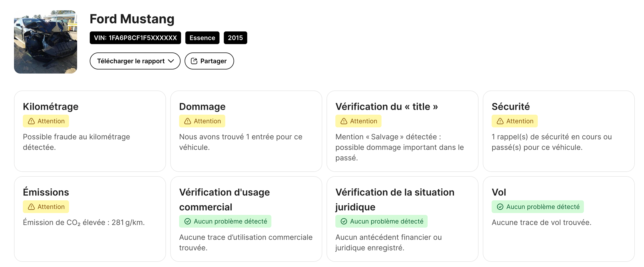Click the warning icon under Sécurité

tap(500, 121)
